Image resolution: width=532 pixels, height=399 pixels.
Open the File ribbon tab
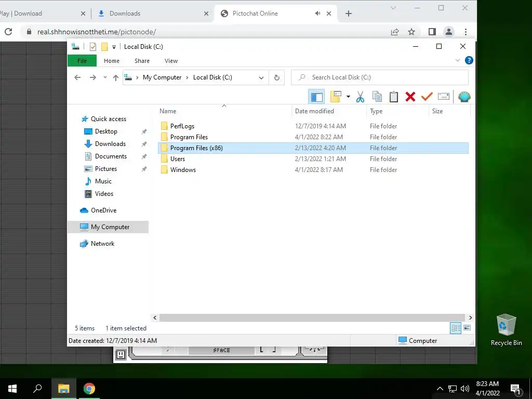pyautogui.click(x=82, y=61)
